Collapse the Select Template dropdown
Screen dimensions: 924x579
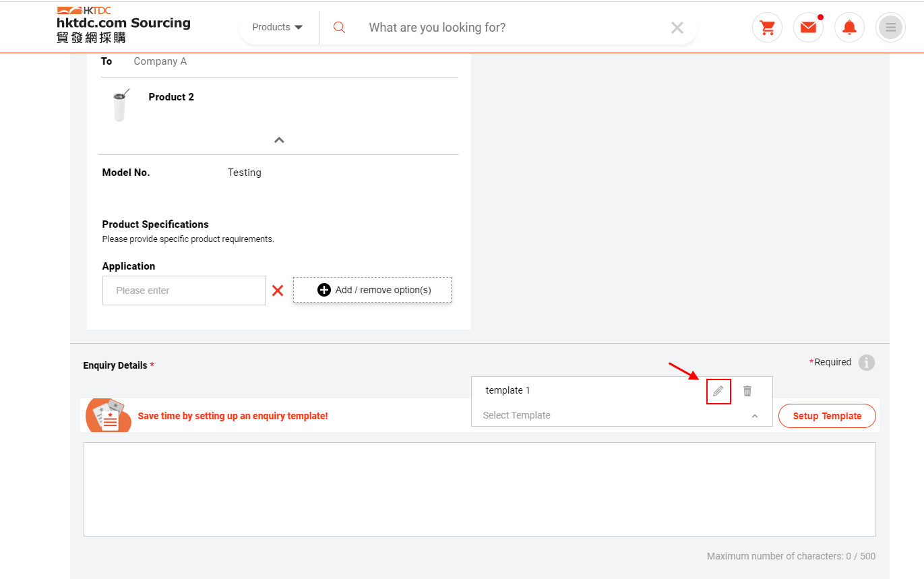(x=755, y=416)
